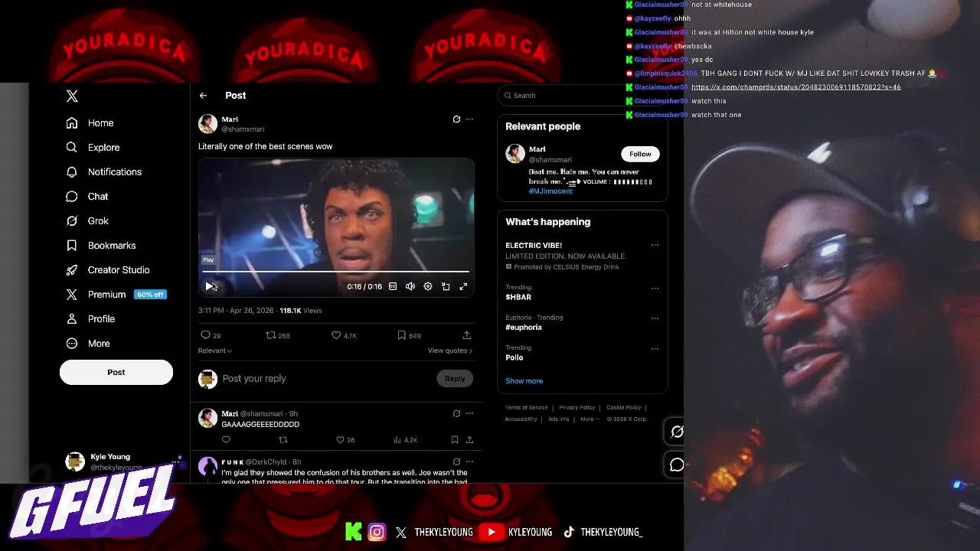Open the floating Grok button
This screenshot has width=980, height=551.
point(677,432)
